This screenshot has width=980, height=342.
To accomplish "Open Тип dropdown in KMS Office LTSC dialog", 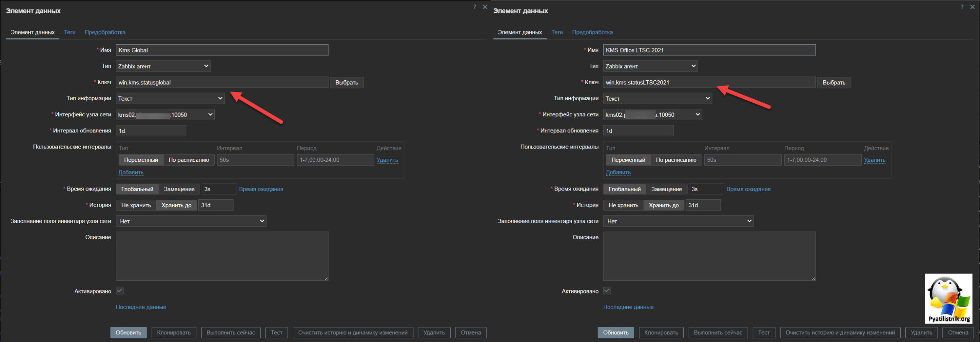I will 650,66.
